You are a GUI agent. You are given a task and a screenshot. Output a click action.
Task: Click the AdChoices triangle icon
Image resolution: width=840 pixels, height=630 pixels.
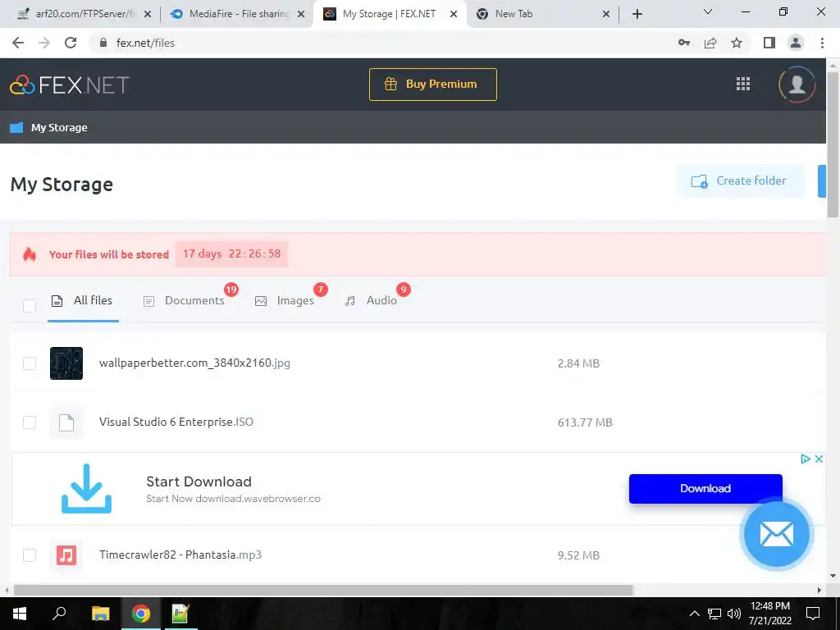pos(806,459)
